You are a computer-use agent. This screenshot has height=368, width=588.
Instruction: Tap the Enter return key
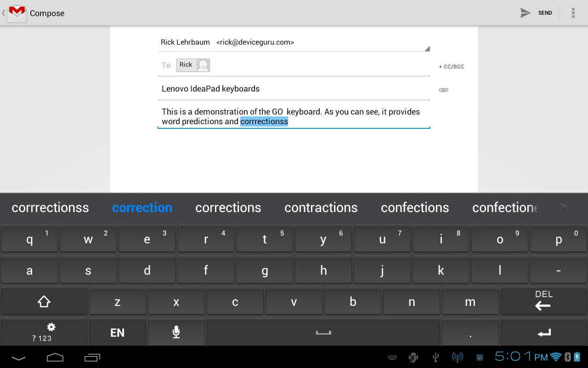pos(544,332)
